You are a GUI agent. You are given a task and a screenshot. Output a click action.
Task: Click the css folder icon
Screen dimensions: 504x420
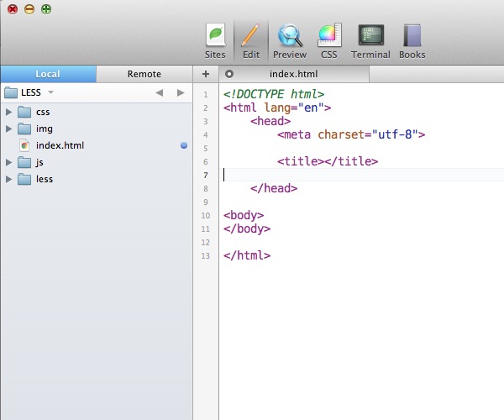(x=24, y=112)
